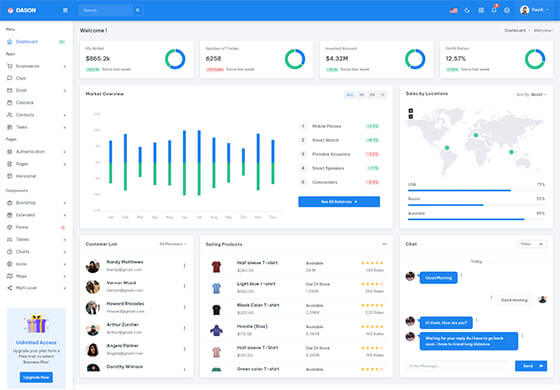Click the My Wallet donut chart
This screenshot has width=560, height=390.
point(175,59)
